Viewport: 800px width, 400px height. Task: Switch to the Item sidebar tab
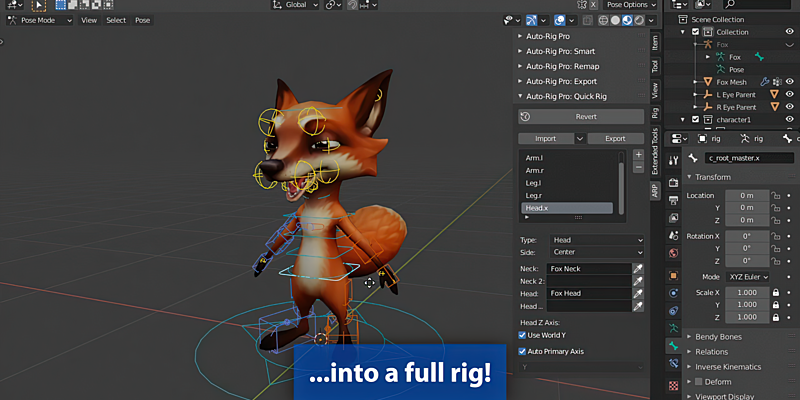pyautogui.click(x=655, y=42)
